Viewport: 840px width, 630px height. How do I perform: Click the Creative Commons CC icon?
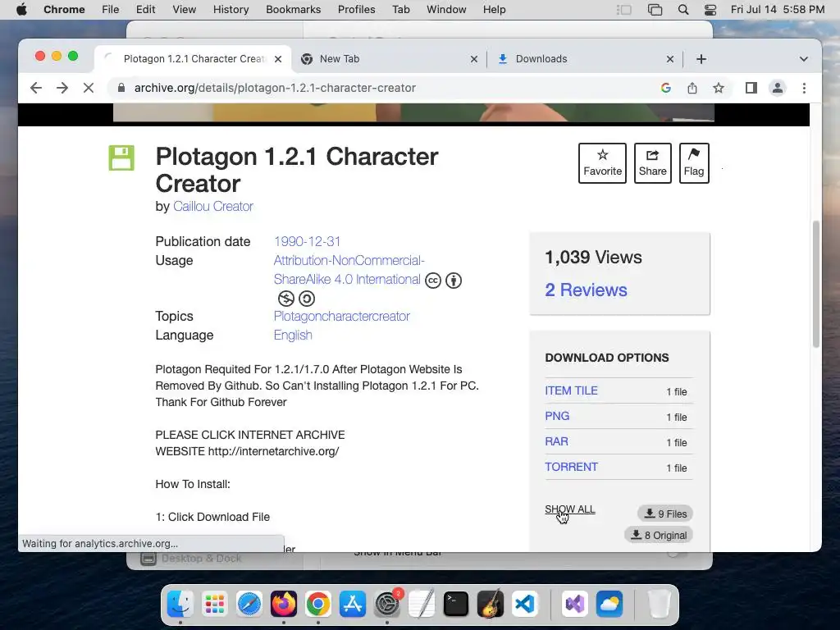point(433,281)
